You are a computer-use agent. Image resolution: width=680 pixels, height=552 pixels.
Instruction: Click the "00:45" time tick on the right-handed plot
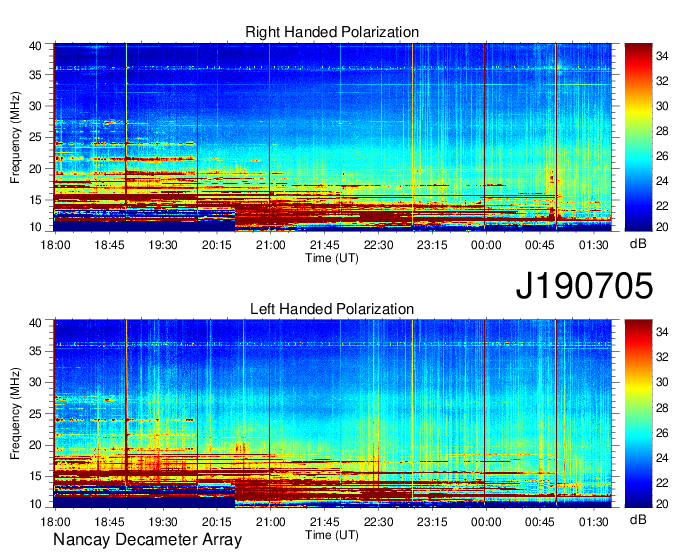tap(539, 245)
